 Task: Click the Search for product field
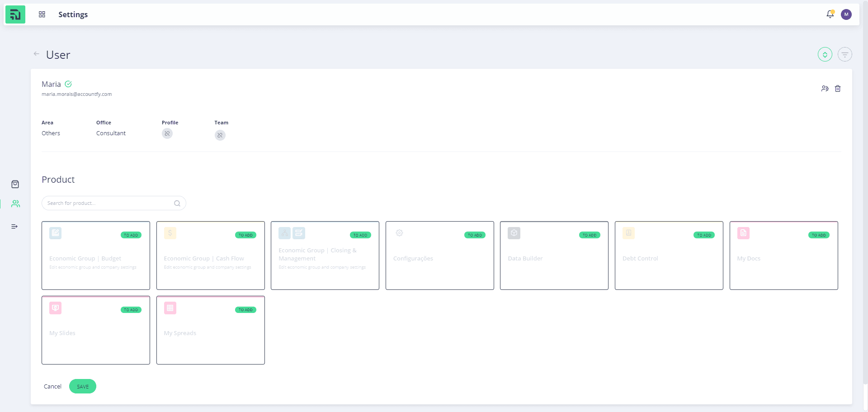(x=114, y=203)
